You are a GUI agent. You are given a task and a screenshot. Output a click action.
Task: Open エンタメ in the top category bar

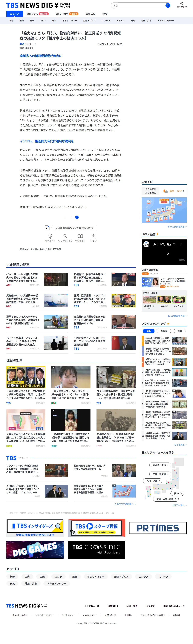[106, 20]
